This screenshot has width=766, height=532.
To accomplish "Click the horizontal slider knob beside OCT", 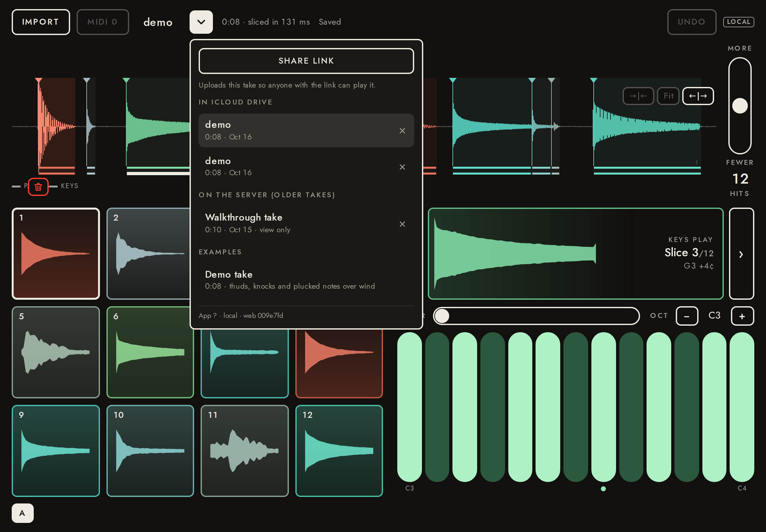I will 442,316.
